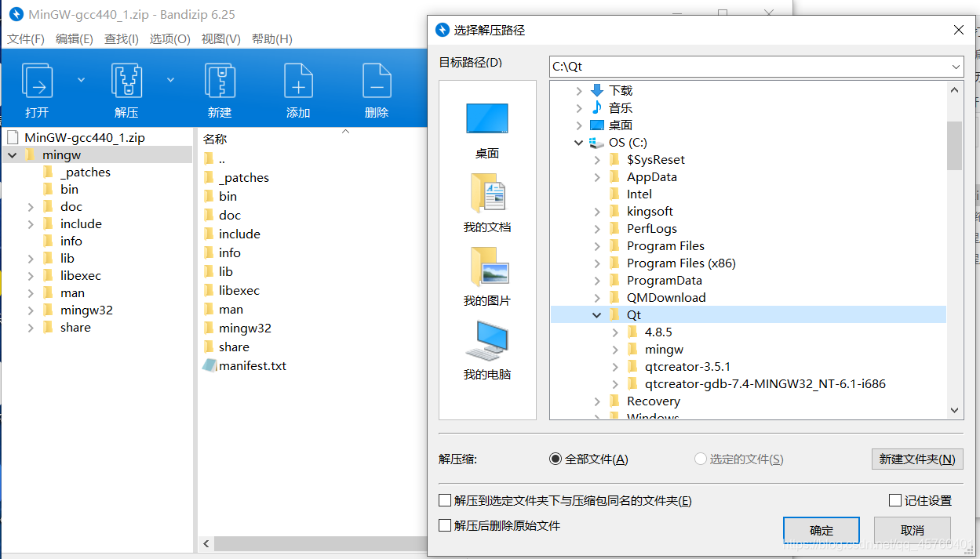This screenshot has width=980, height=559.
Task: Expand the mingw folder under Qt
Action: (615, 350)
